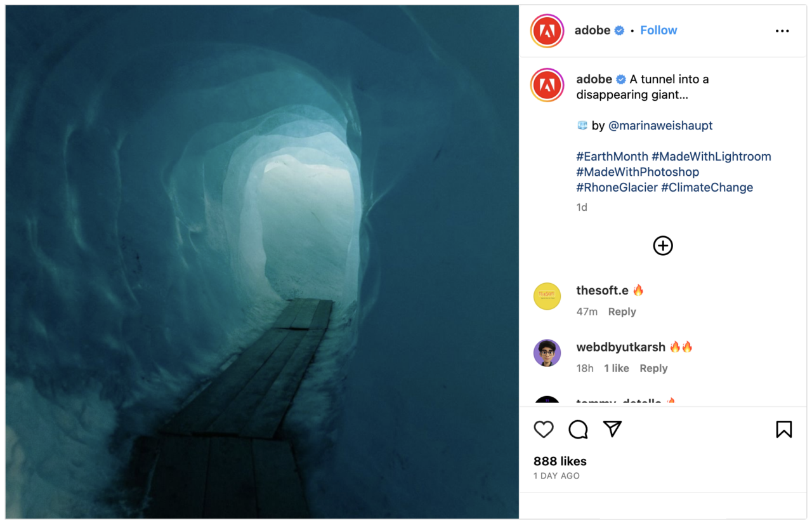Click the circular plus icon below the caption
Screen dimensions: 812x523
[662, 246]
